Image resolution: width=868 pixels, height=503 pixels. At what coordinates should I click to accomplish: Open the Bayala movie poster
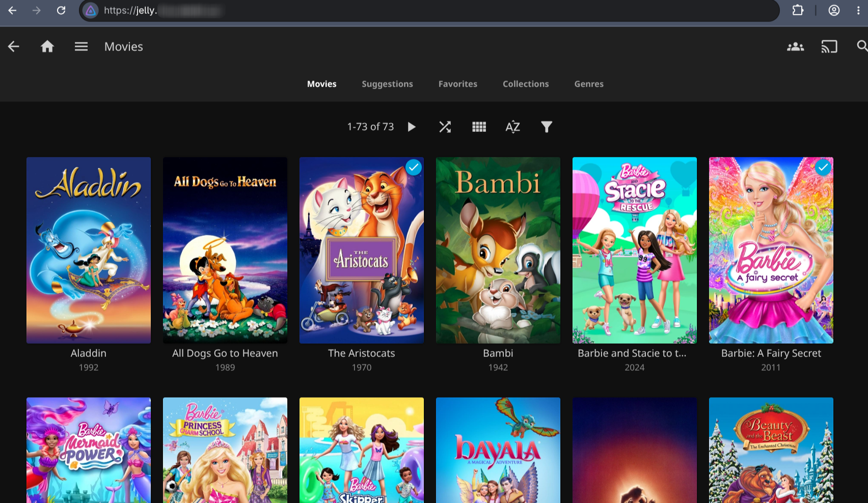coord(498,450)
